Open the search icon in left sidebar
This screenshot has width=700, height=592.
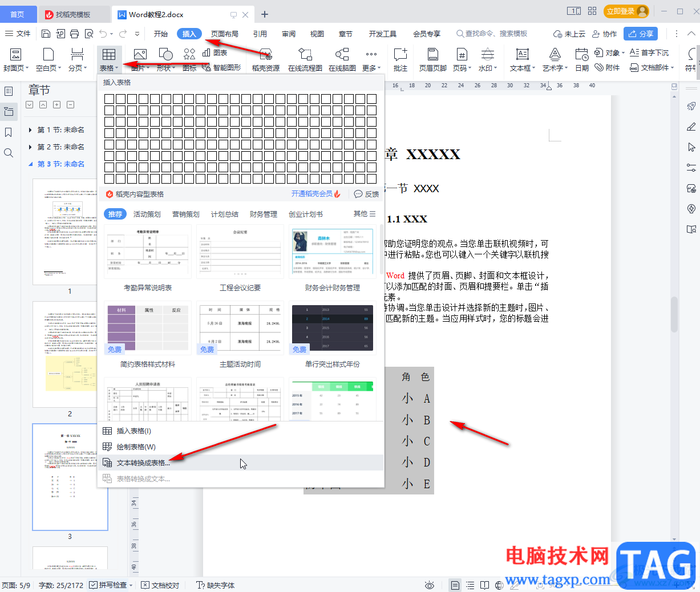[9, 153]
